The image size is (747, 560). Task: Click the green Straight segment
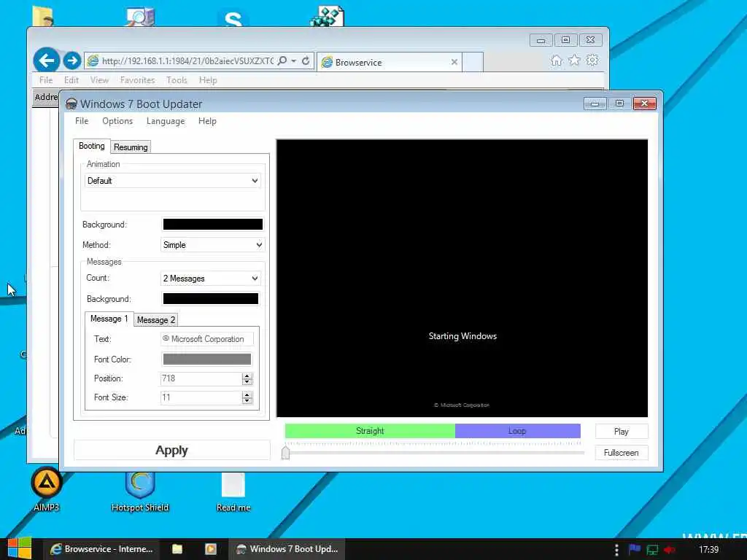point(370,431)
